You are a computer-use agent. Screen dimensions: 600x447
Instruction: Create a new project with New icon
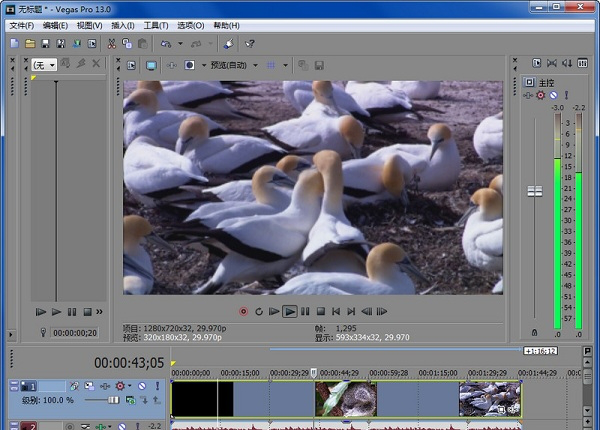[15, 44]
